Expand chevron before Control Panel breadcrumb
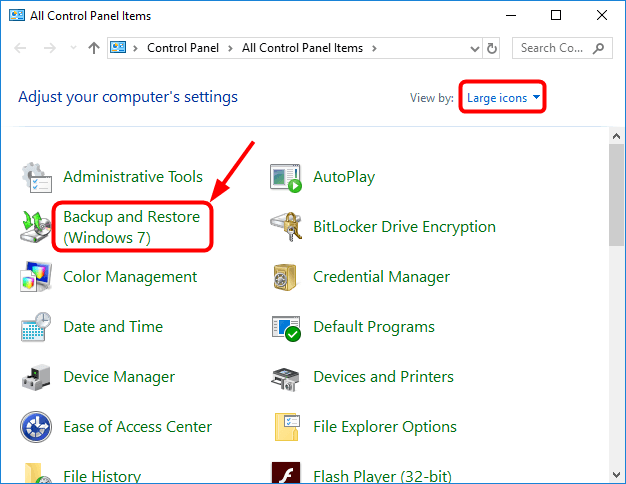Viewport: 626px width, 484px height. point(135,49)
